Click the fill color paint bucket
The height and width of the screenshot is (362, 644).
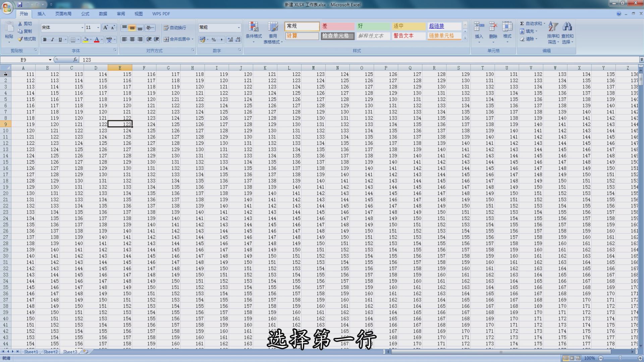point(86,40)
